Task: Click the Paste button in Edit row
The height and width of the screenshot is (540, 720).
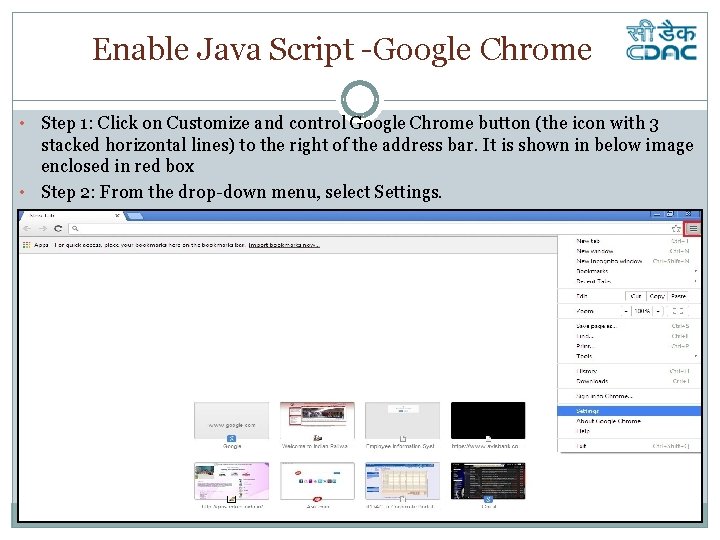Action: [x=679, y=296]
